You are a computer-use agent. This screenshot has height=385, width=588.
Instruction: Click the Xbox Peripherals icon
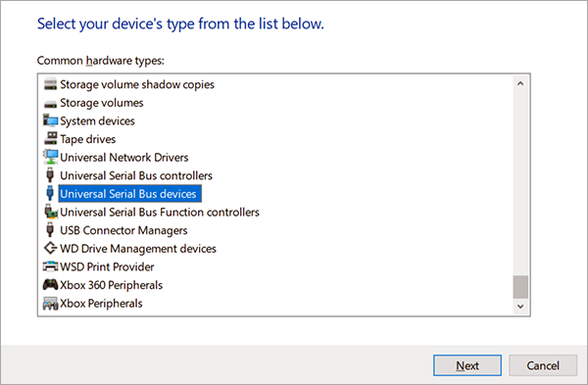point(50,304)
